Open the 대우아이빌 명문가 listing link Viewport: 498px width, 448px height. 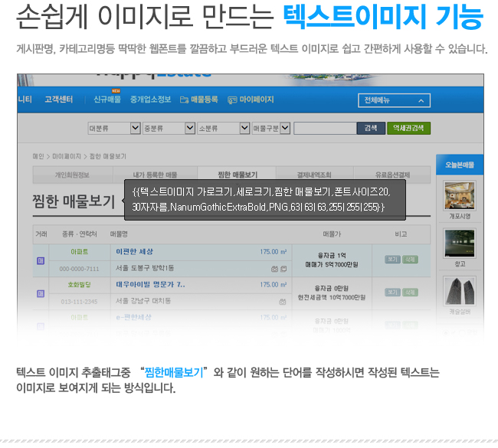click(150, 284)
